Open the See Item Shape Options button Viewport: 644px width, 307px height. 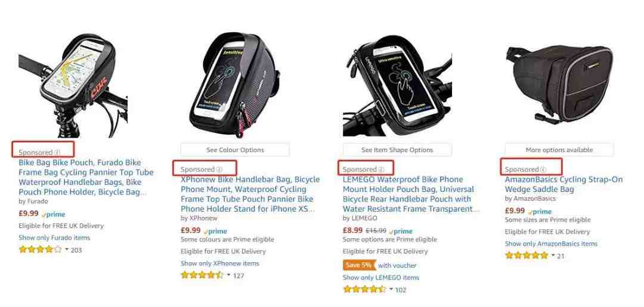coord(397,150)
